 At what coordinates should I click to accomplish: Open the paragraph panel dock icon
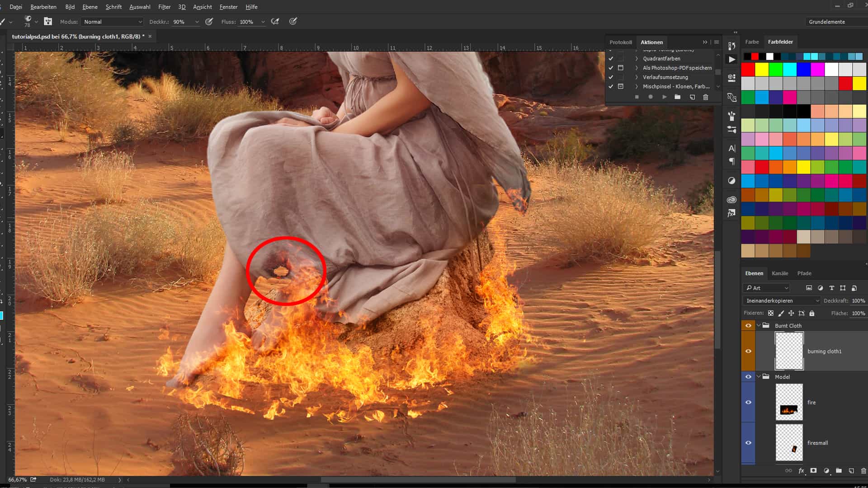coord(731,161)
